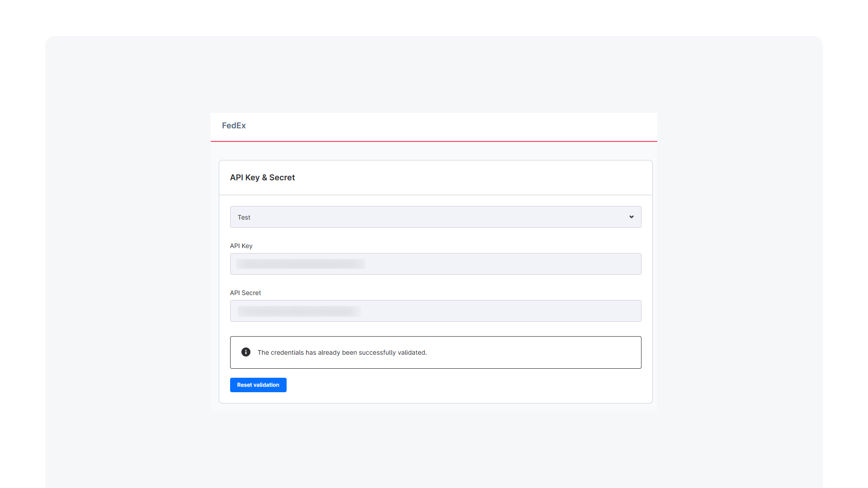Click empty right side of API Key field
Image resolution: width=868 pixels, height=488 pixels.
[502, 264]
